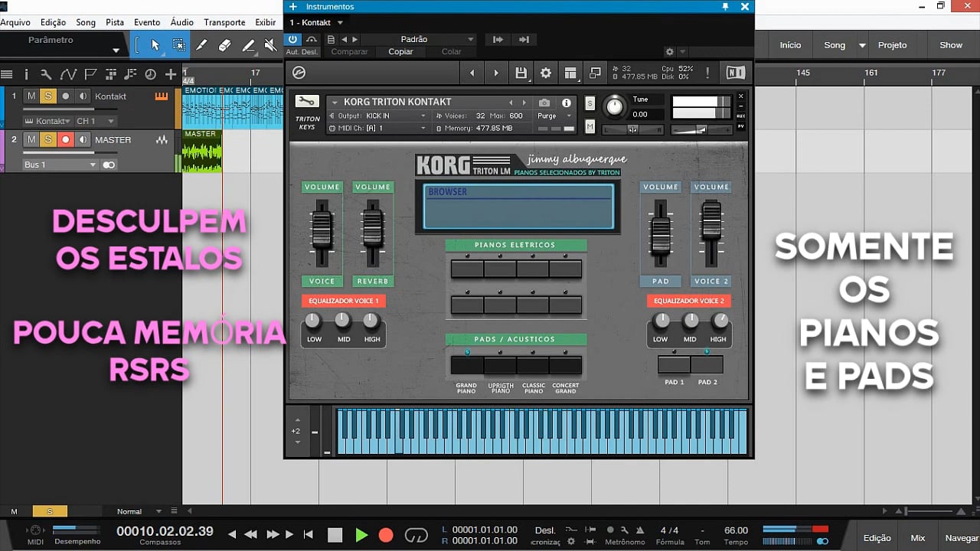Image resolution: width=980 pixels, height=551 pixels.
Task: Disable record arm on the MASTER track
Action: pyautogui.click(x=66, y=140)
